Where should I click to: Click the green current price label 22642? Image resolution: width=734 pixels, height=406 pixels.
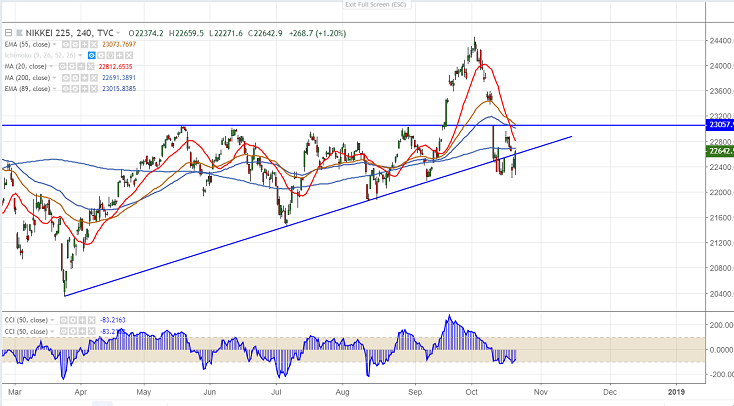click(x=719, y=151)
